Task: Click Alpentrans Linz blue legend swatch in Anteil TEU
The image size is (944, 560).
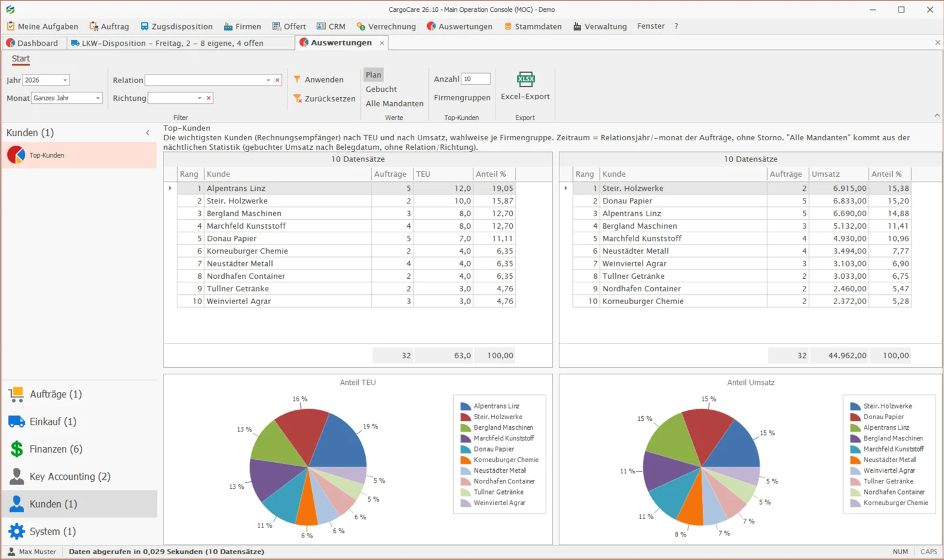Action: pyautogui.click(x=466, y=406)
